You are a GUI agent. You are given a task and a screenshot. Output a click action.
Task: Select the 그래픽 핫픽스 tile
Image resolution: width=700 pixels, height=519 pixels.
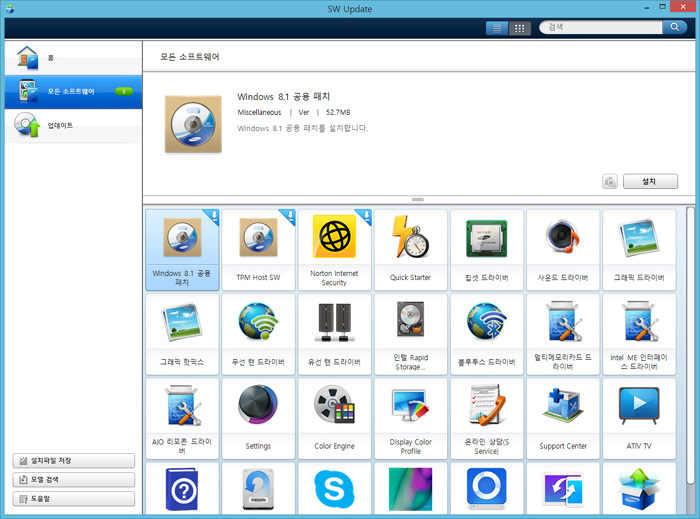tap(182, 334)
